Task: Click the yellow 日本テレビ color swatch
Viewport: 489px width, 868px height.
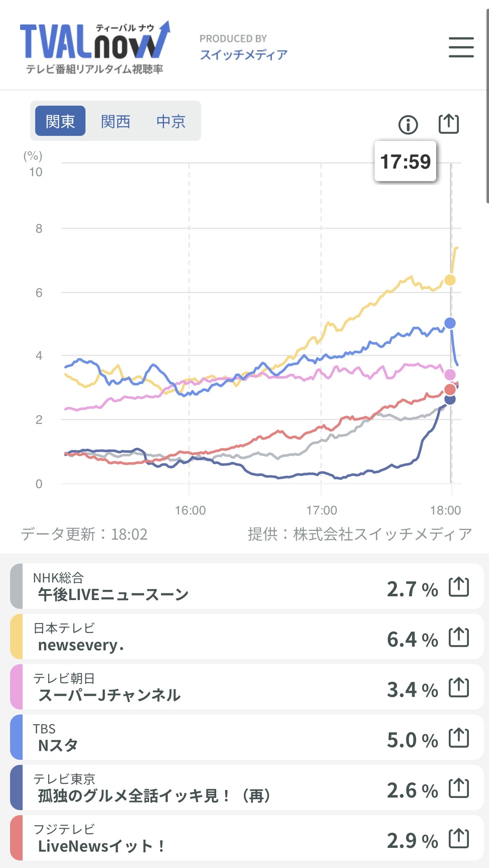Action: click(x=16, y=637)
